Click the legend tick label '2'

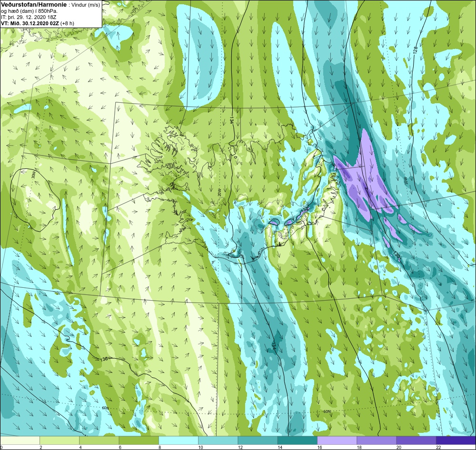[x=40, y=447]
